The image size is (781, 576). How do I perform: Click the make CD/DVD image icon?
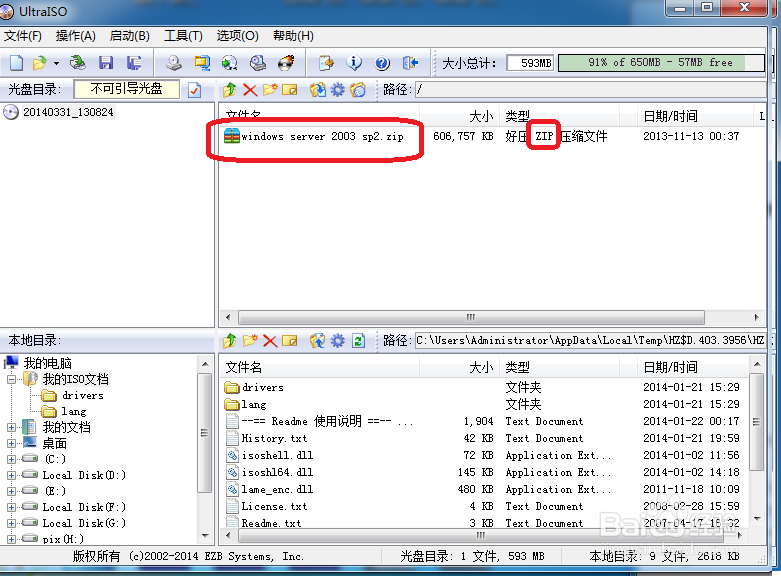coord(174,63)
